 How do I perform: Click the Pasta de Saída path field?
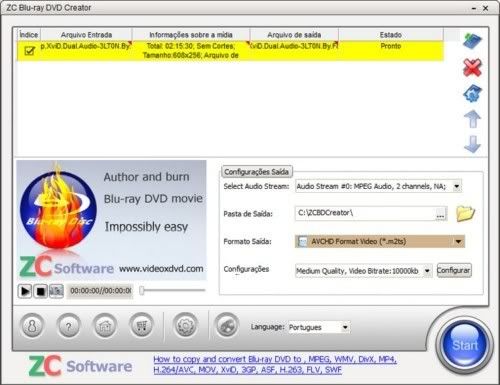click(x=366, y=213)
